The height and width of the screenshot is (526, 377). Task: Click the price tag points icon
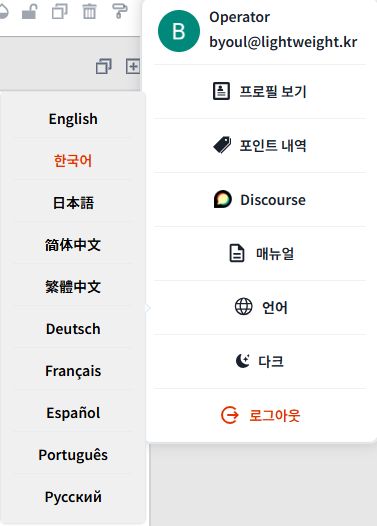pos(222,145)
